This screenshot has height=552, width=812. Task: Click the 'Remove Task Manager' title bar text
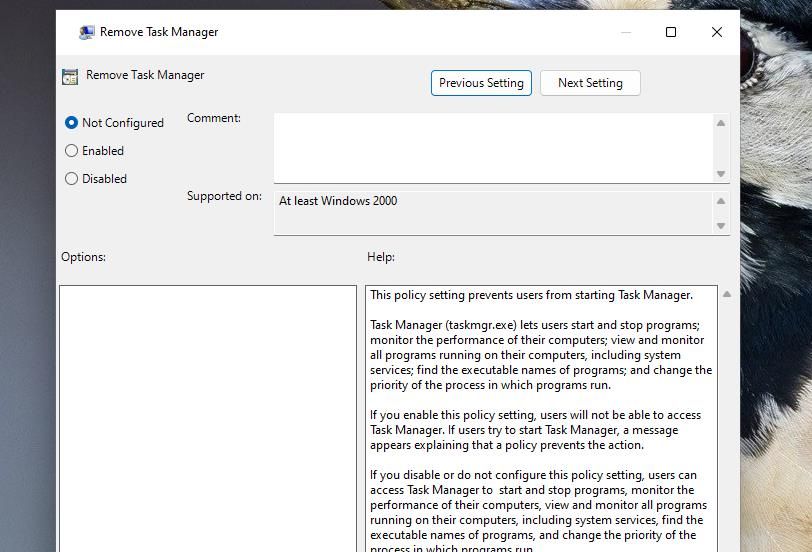(159, 32)
